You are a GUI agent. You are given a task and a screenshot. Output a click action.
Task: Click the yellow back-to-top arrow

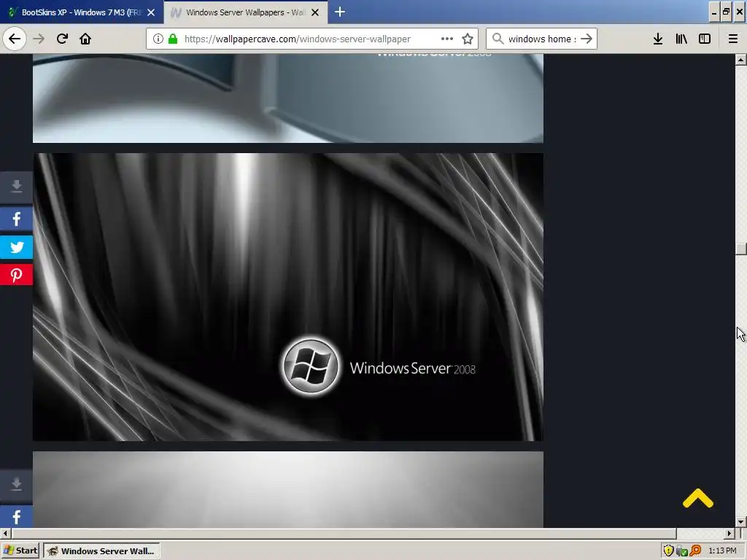coord(698,498)
